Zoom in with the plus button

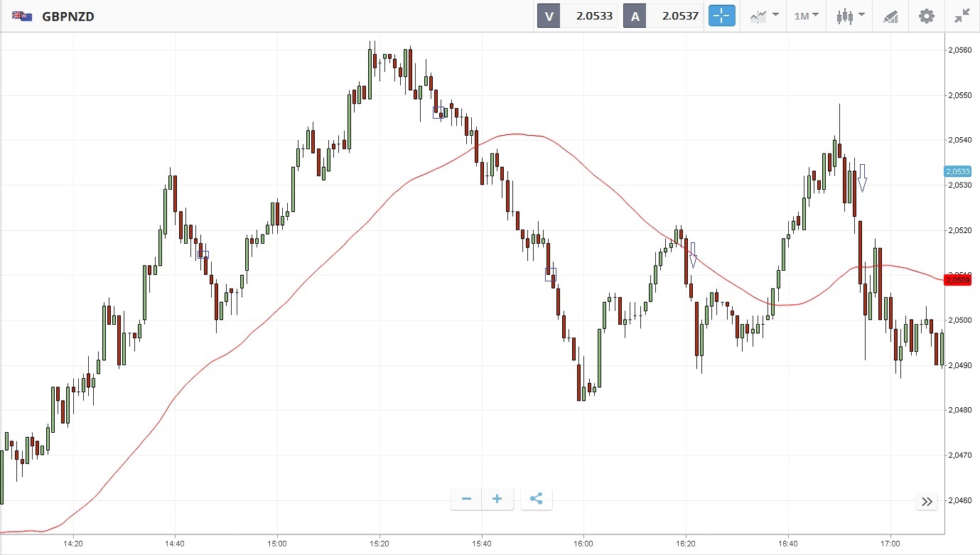[x=497, y=499]
